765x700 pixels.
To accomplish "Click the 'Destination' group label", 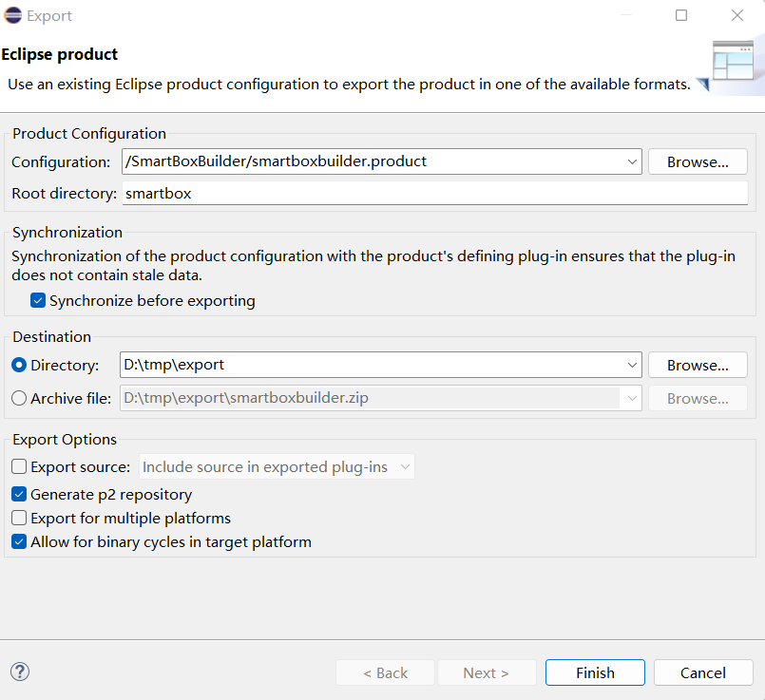I will tap(51, 337).
